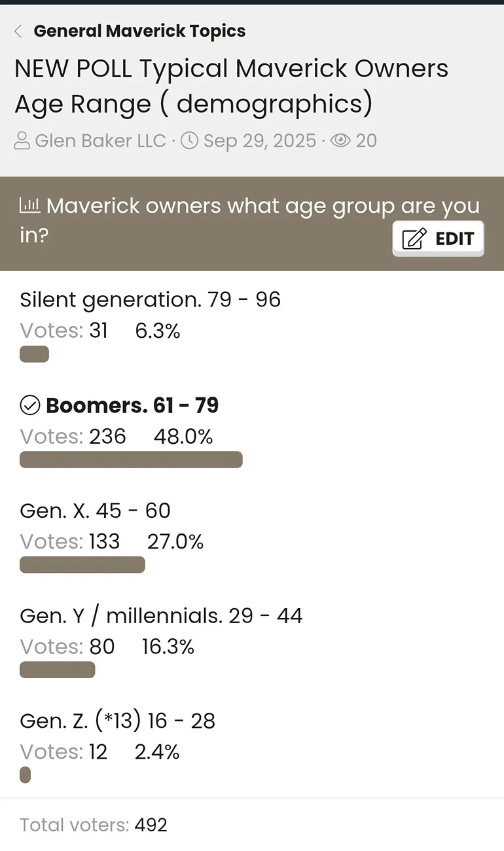Click the pencil icon in the EDIT button
Screen dimensions: 504x851
[414, 238]
